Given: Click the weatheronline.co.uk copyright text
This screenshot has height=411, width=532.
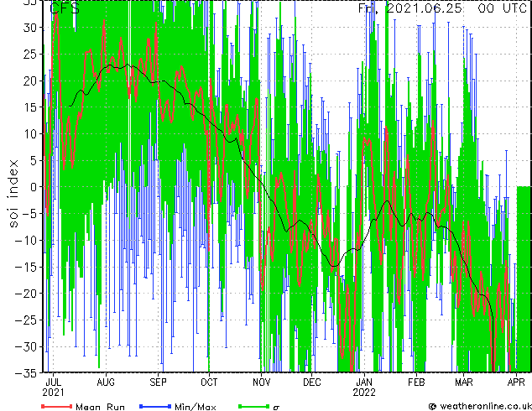Looking at the screenshot, I should tap(480, 406).
